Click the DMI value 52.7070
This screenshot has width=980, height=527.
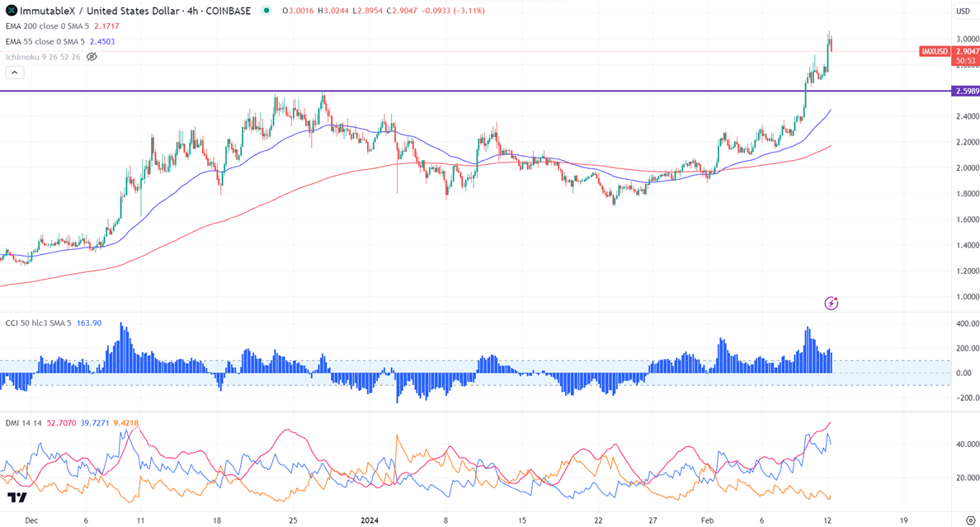pos(62,423)
